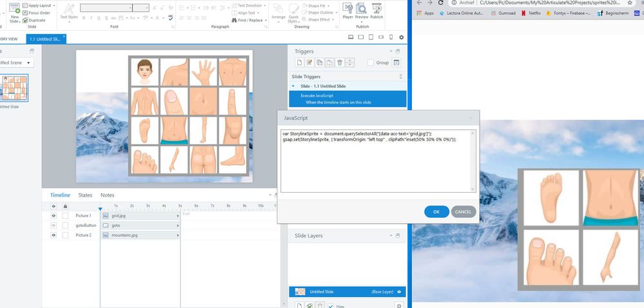Switch to Story View tab

[x=9, y=39]
